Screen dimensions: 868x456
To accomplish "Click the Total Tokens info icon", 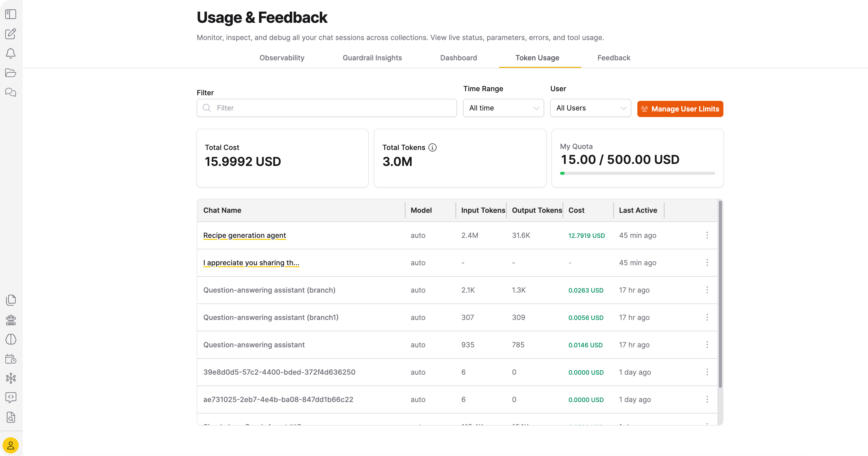I will coord(432,147).
